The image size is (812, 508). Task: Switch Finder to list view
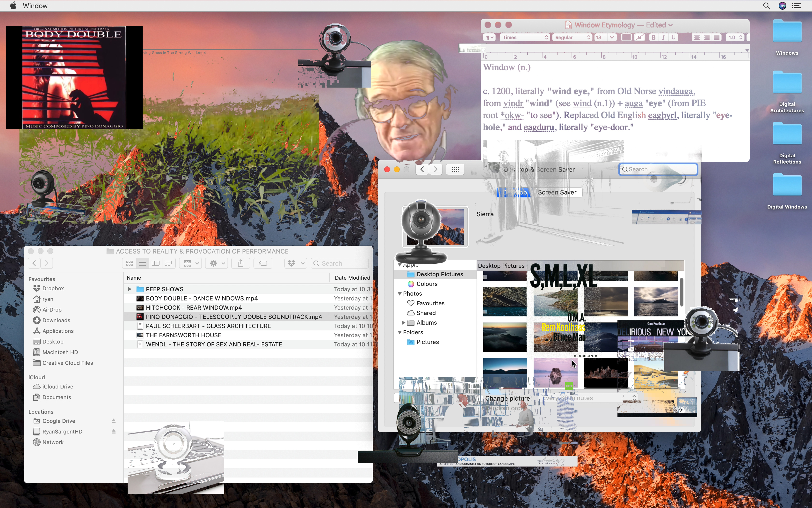tap(143, 263)
